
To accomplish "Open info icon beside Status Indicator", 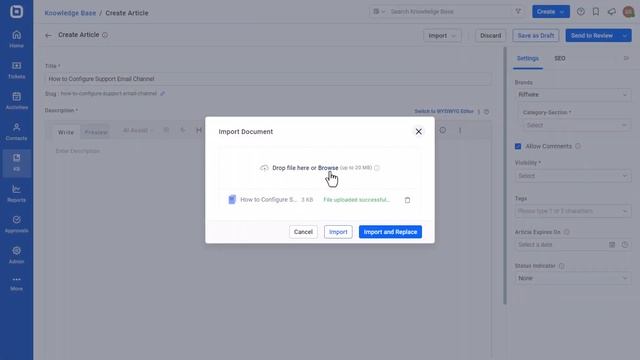I will (562, 266).
